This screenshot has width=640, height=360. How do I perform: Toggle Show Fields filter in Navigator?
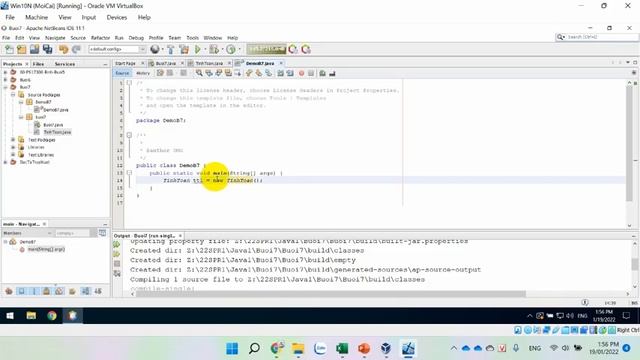(21, 291)
